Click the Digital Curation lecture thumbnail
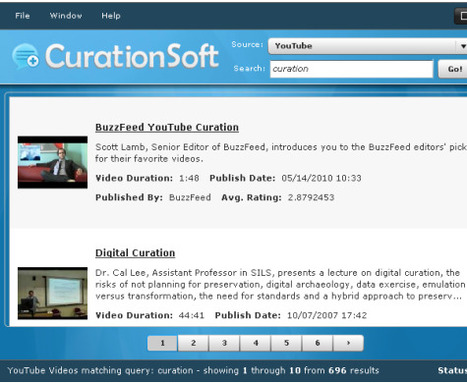 click(53, 293)
